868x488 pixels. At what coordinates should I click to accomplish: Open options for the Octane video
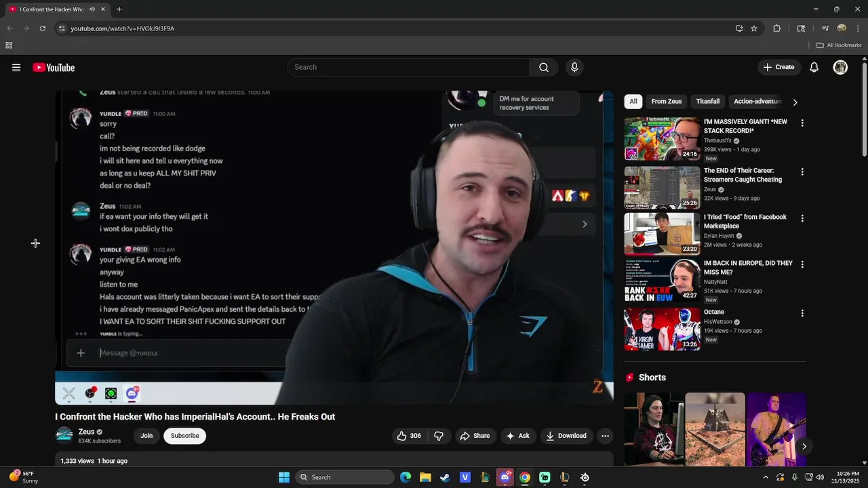[802, 313]
